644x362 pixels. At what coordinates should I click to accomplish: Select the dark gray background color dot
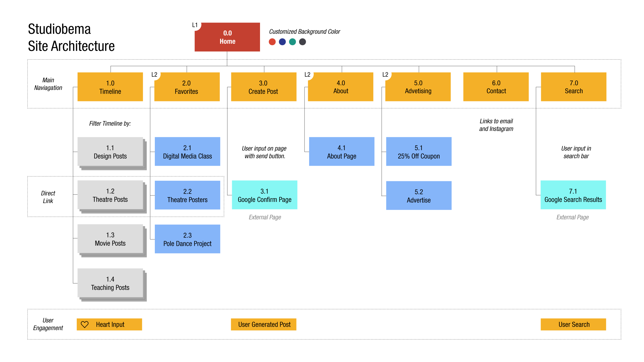click(302, 42)
